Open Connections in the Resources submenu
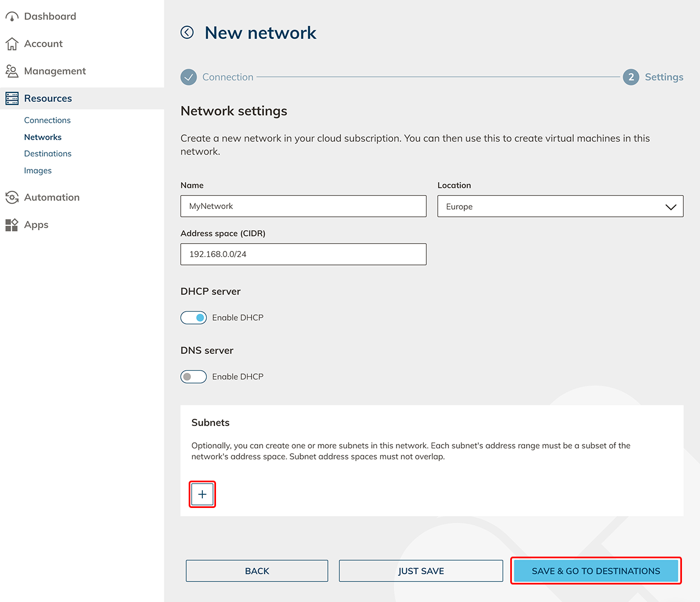This screenshot has width=700, height=602. [x=48, y=120]
